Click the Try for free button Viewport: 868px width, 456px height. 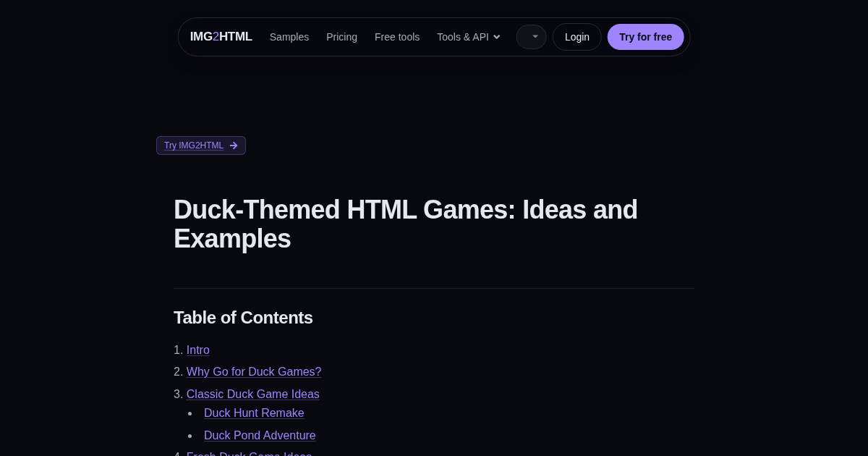tap(645, 37)
